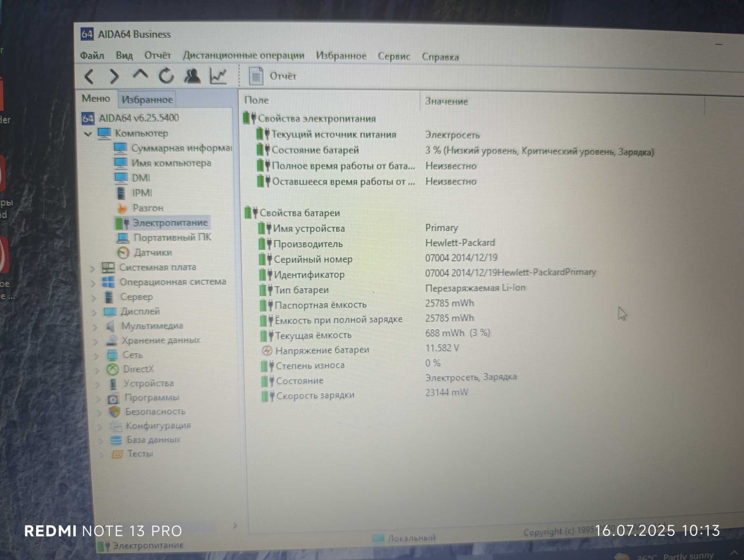Screen dimensions: 744x560
Task: Click the Дисплей monitor icon
Action: click(110, 312)
